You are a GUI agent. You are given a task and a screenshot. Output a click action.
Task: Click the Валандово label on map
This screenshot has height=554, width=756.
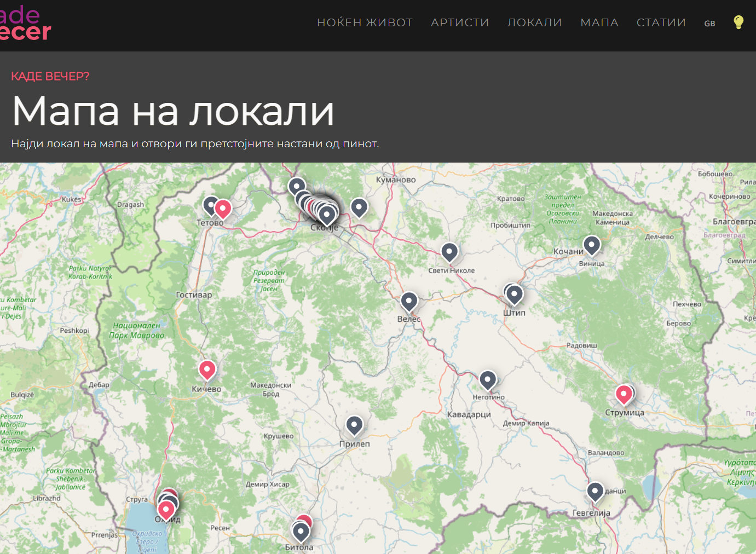pyautogui.click(x=606, y=453)
